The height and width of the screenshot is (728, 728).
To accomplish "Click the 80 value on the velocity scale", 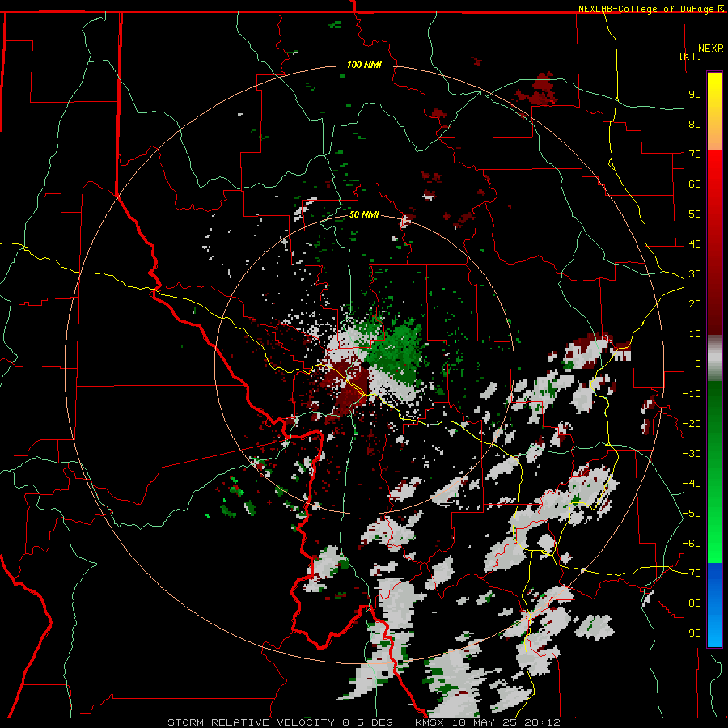I will tap(695, 125).
